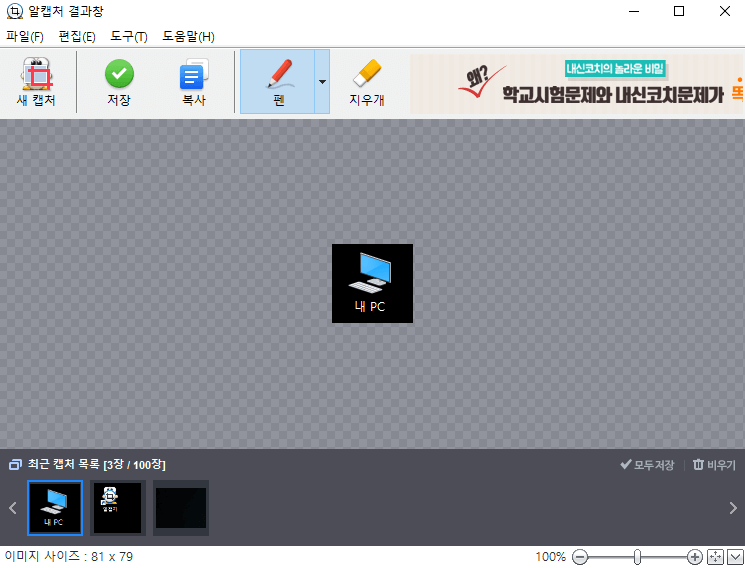Select the 펜 drawing tool
Image resolution: width=745 pixels, height=568 pixels.
tap(278, 82)
